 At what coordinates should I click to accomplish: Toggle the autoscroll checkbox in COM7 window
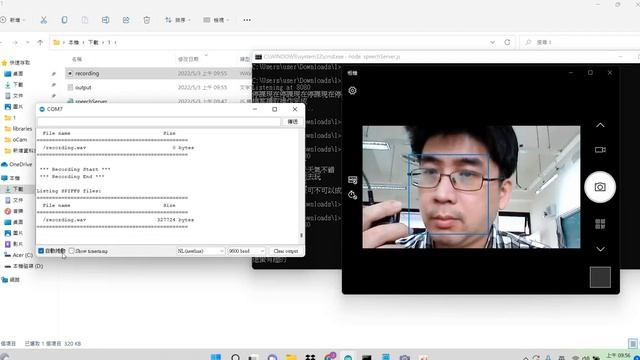coord(41,251)
